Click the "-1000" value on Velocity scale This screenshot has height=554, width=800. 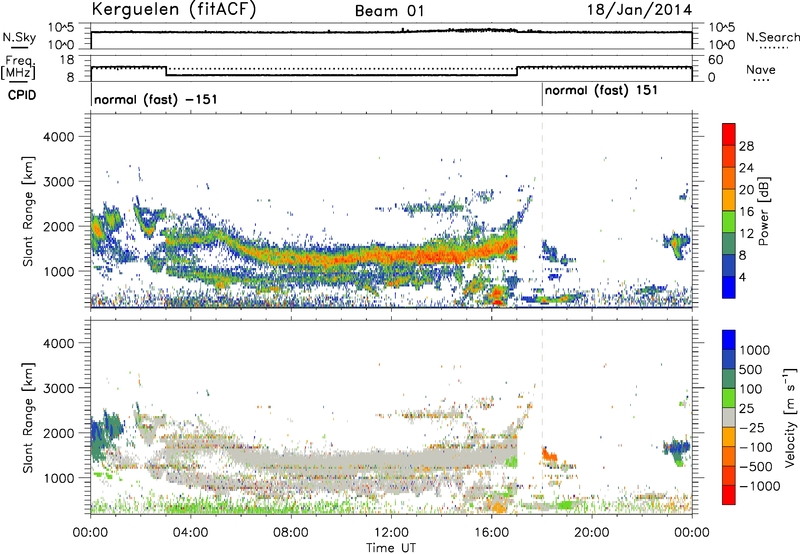(x=759, y=486)
